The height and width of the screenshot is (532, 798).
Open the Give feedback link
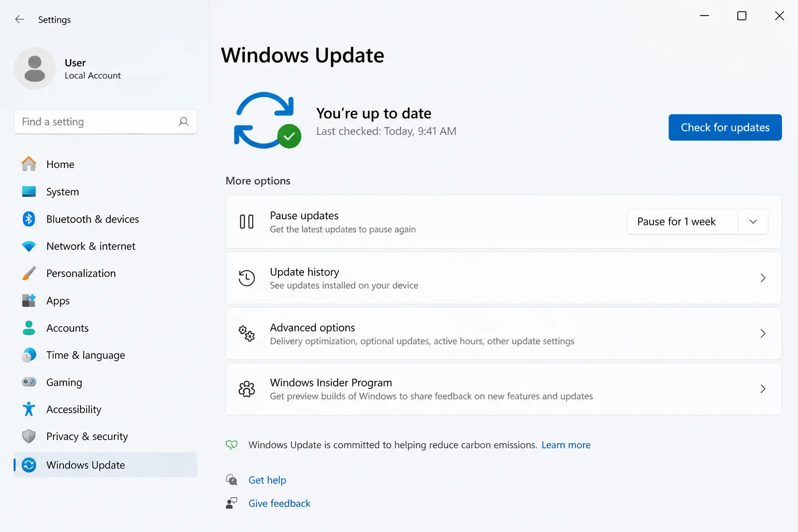(279, 503)
